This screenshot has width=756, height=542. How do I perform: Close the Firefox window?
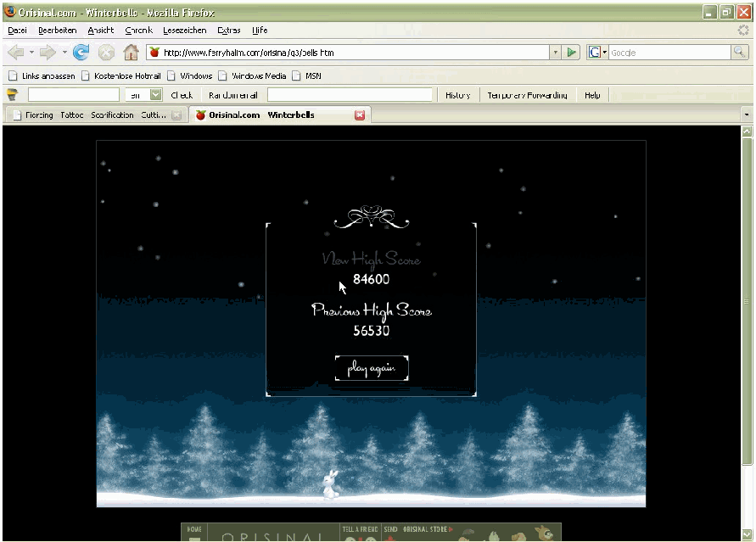tap(744, 13)
